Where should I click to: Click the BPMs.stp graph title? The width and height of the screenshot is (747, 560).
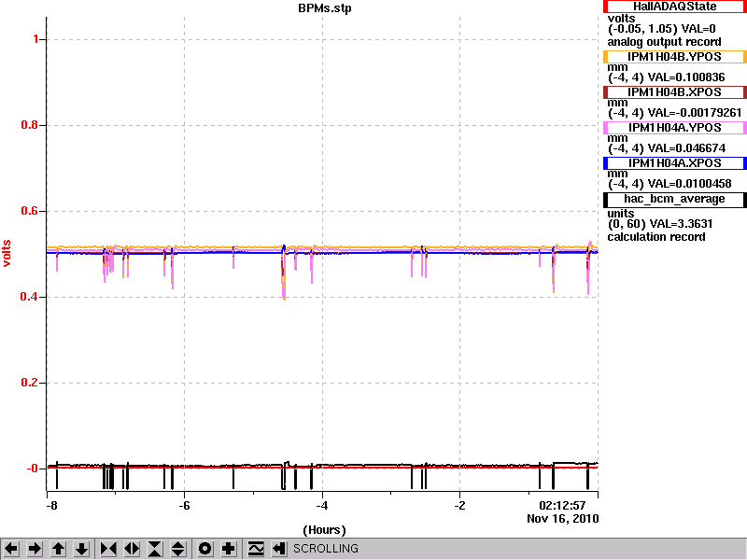pyautogui.click(x=325, y=8)
